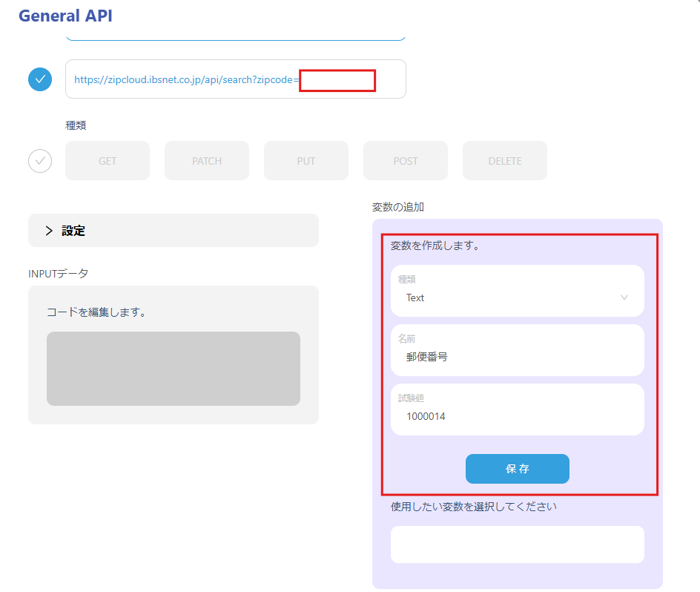
Task: Click the 名前 field containing 郵便番号
Action: point(518,350)
